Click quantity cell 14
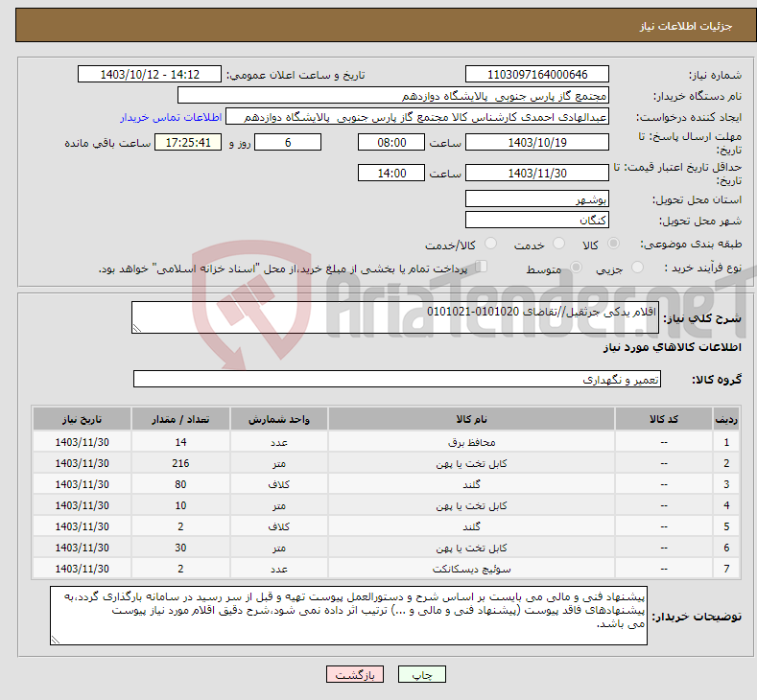The image size is (757, 700). [180, 442]
